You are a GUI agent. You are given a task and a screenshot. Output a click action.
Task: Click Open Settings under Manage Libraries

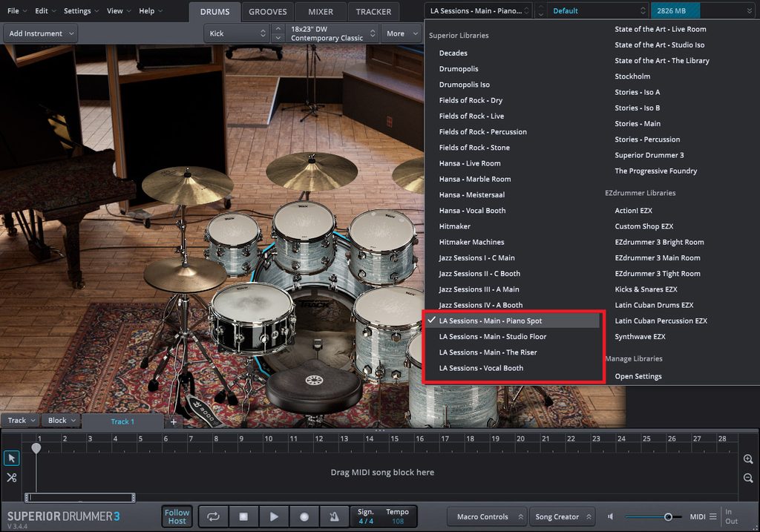click(x=638, y=376)
